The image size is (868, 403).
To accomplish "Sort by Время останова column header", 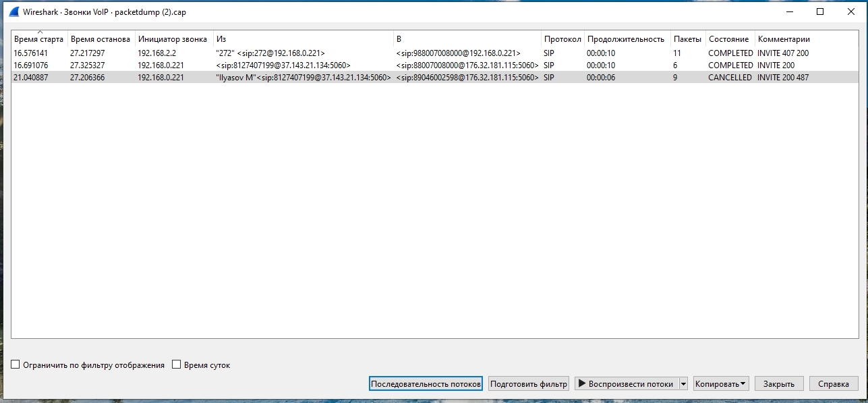I will (100, 39).
